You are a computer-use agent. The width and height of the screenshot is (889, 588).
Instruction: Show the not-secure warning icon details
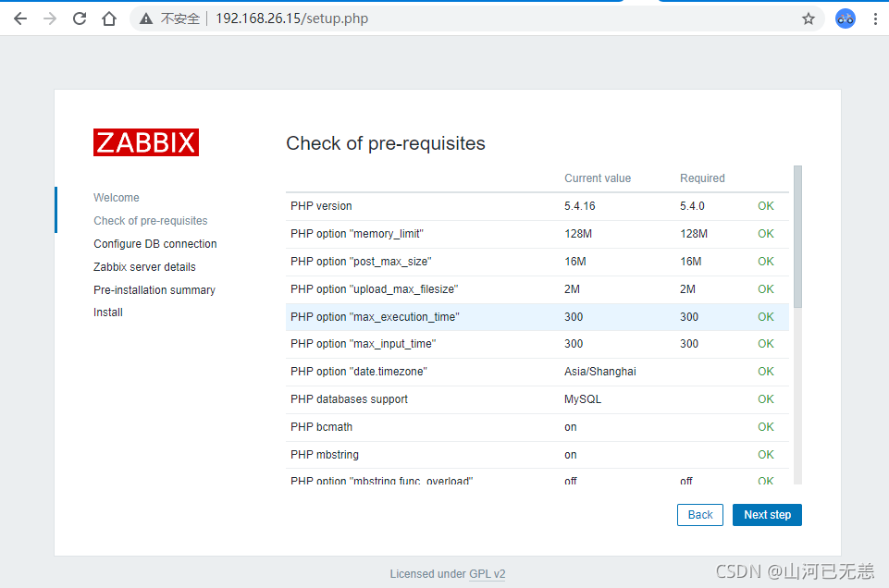pos(146,18)
